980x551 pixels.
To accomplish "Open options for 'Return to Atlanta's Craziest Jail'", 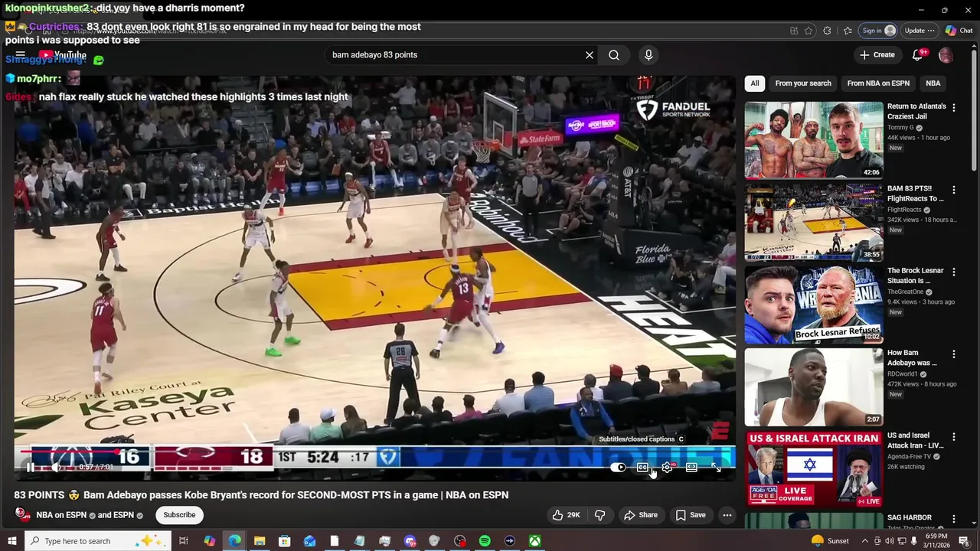I will point(954,108).
